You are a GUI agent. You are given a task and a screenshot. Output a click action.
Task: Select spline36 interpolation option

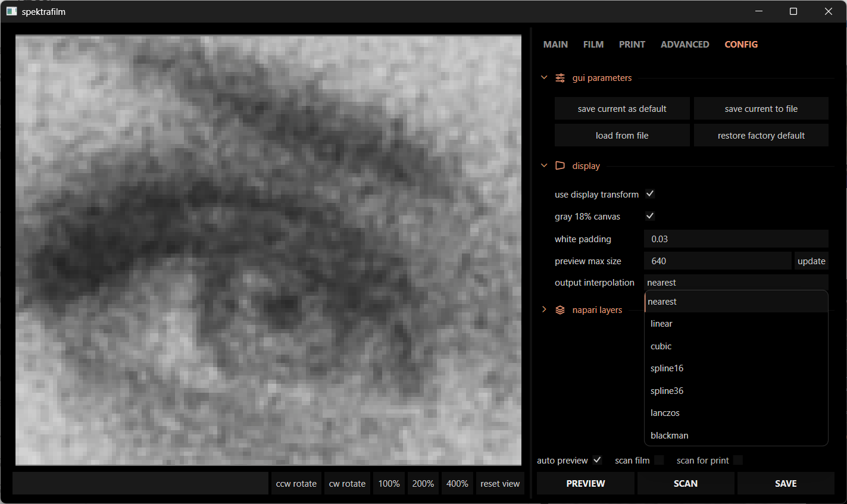[x=736, y=391]
